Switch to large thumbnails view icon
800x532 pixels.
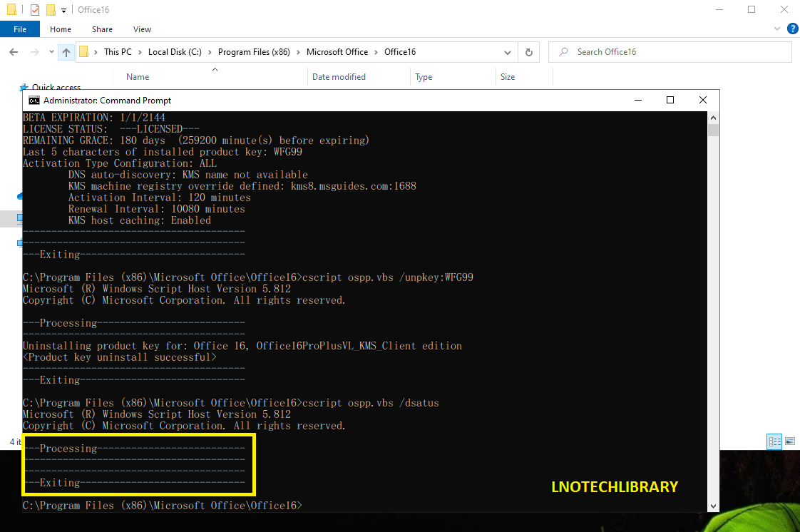click(x=790, y=441)
